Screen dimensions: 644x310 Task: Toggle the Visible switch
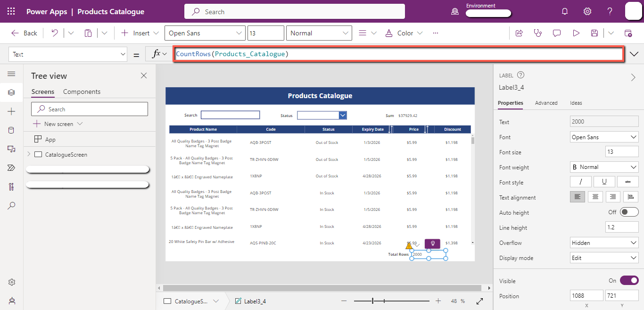(x=629, y=280)
